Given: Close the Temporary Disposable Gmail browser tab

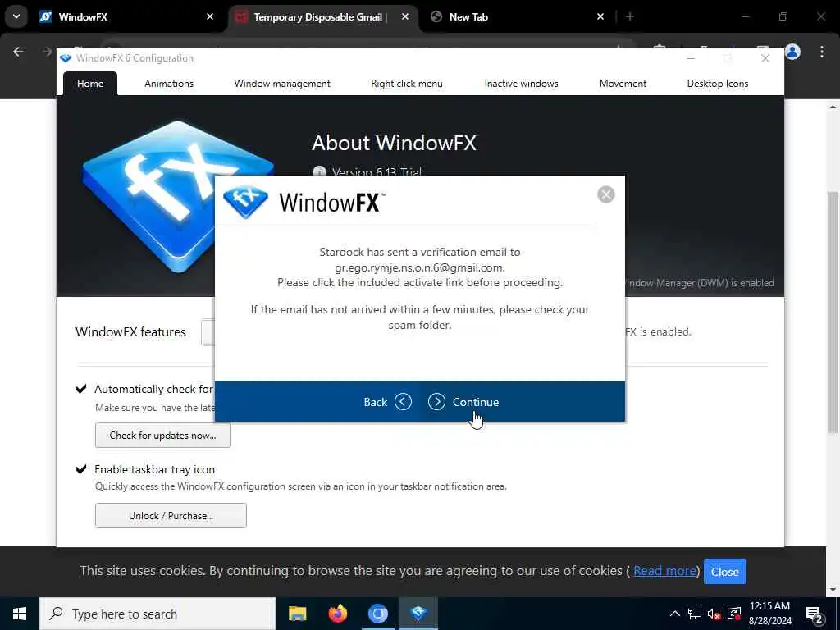Looking at the screenshot, I should pyautogui.click(x=405, y=17).
